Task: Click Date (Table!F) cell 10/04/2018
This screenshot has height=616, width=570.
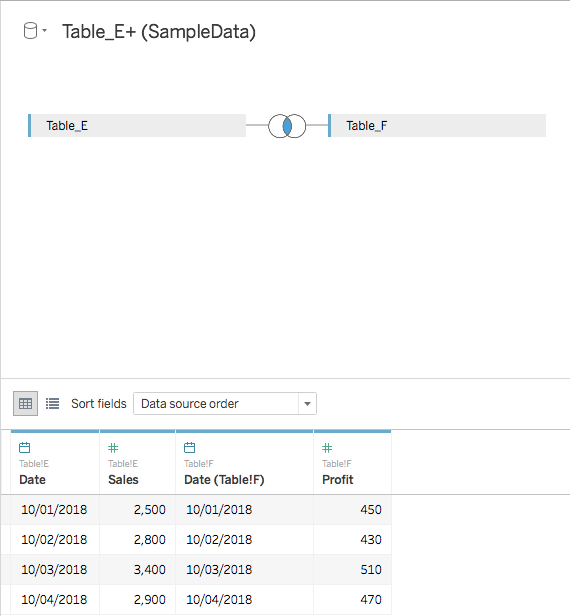Action: tap(219, 600)
